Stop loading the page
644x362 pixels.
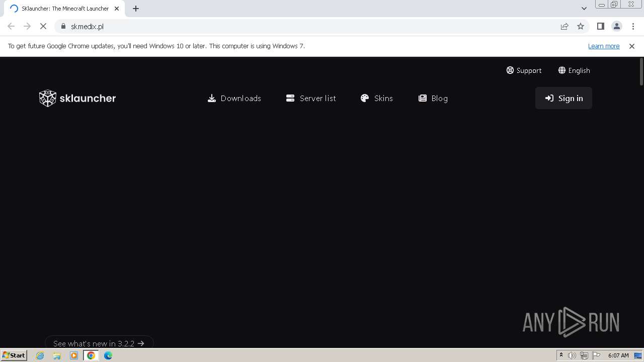pos(43,26)
